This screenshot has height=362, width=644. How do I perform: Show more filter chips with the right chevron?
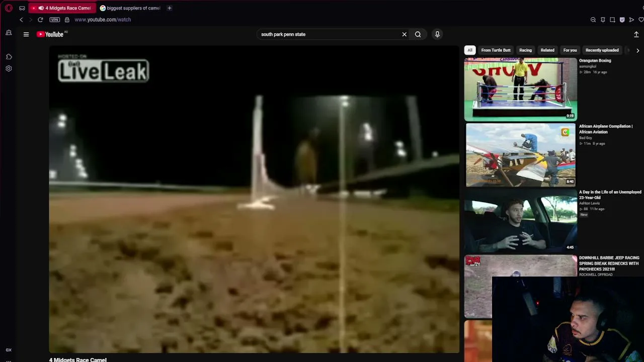(x=637, y=50)
